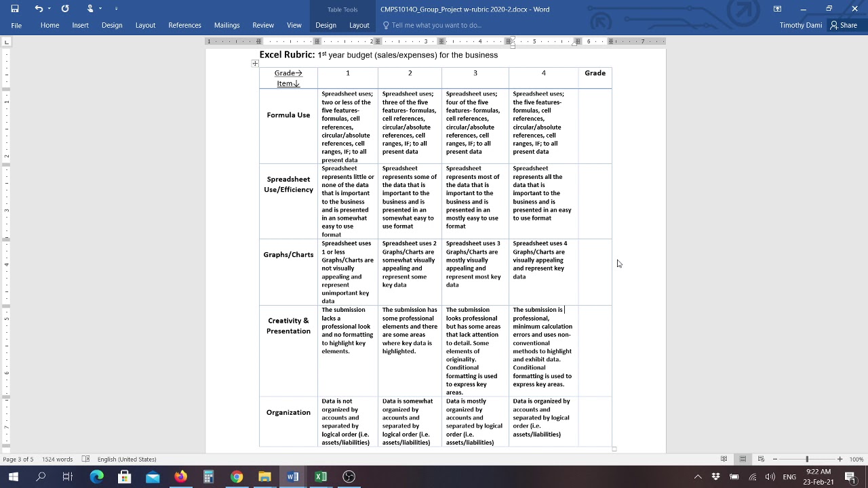Click the Organization row label
This screenshot has width=868, height=488.
(288, 412)
